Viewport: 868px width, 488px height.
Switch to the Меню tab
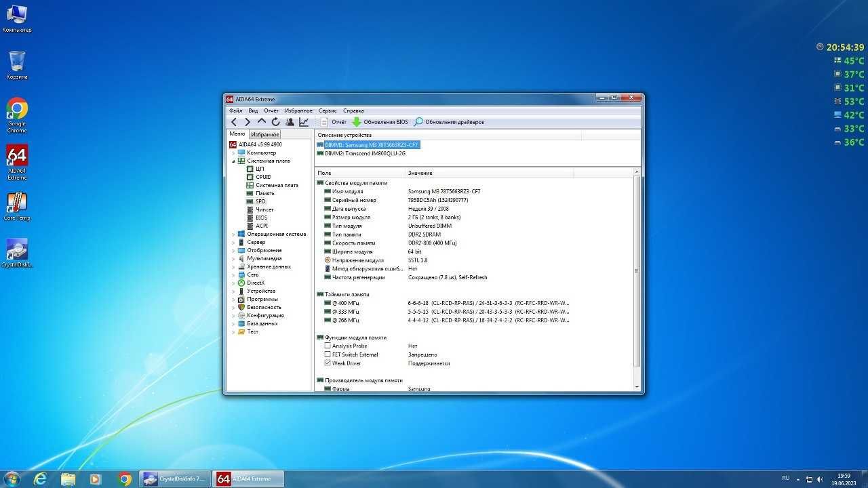[237, 134]
